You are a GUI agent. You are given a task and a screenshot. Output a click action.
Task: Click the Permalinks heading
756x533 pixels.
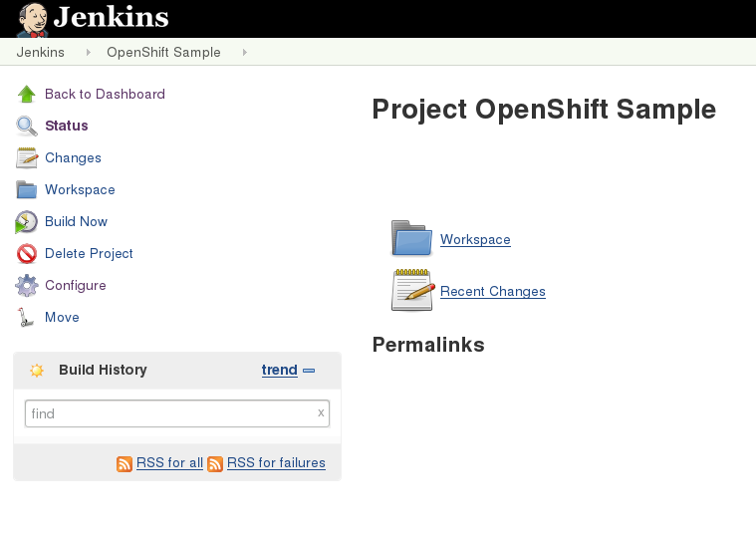click(428, 345)
